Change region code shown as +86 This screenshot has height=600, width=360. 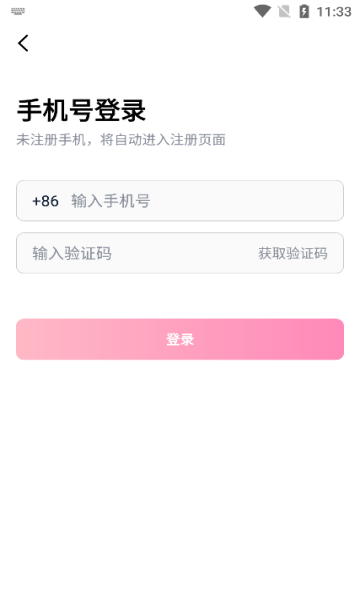coord(45,201)
